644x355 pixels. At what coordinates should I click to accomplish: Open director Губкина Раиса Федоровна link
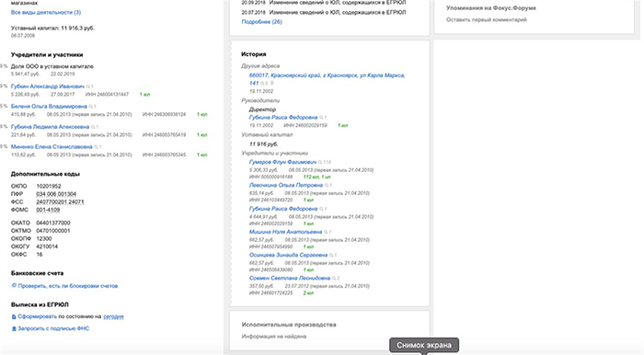click(283, 118)
